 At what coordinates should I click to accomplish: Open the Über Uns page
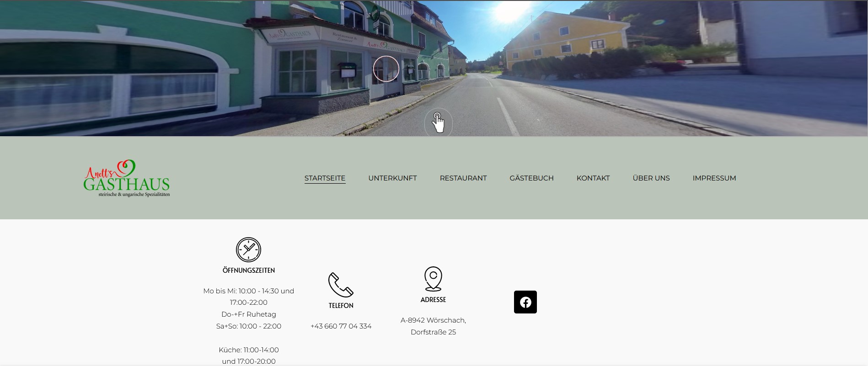651,178
